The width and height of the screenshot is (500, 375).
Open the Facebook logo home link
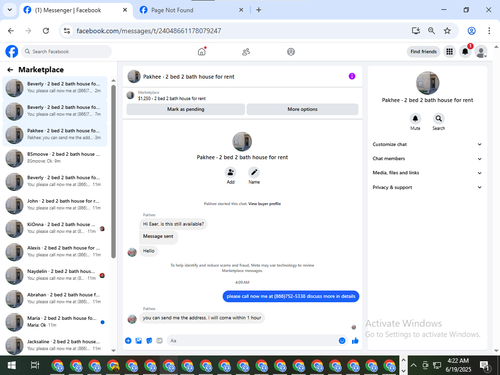(x=12, y=52)
